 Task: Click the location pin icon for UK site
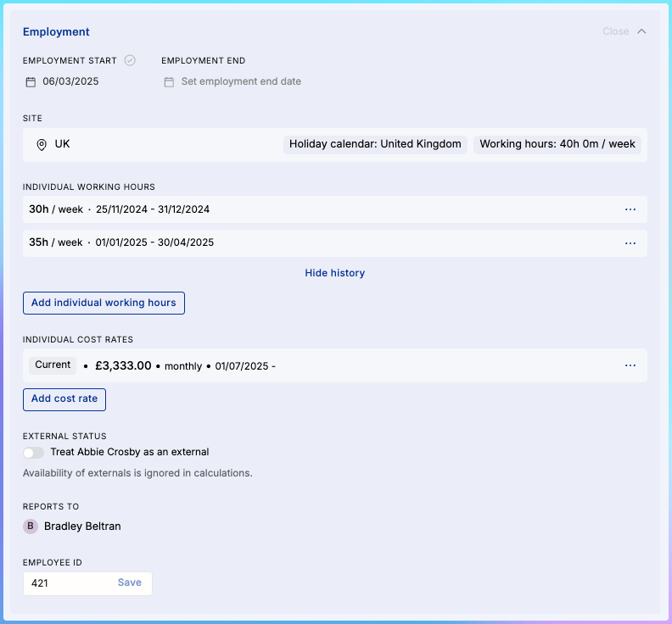41,145
